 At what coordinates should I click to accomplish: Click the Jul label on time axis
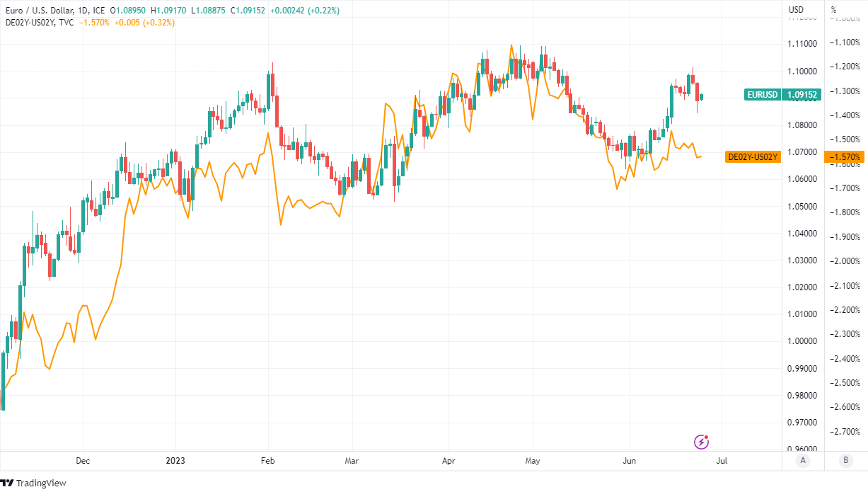click(722, 460)
